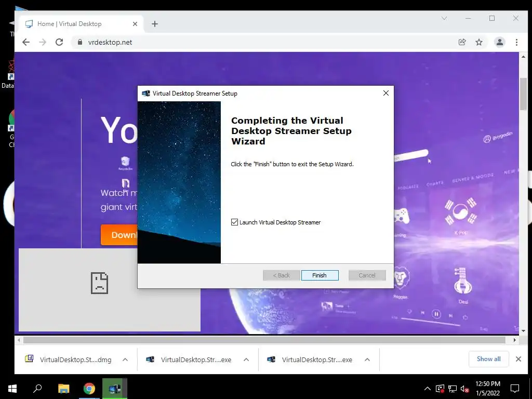This screenshot has width=532, height=399.
Task: View site padlock information
Action: tap(80, 42)
